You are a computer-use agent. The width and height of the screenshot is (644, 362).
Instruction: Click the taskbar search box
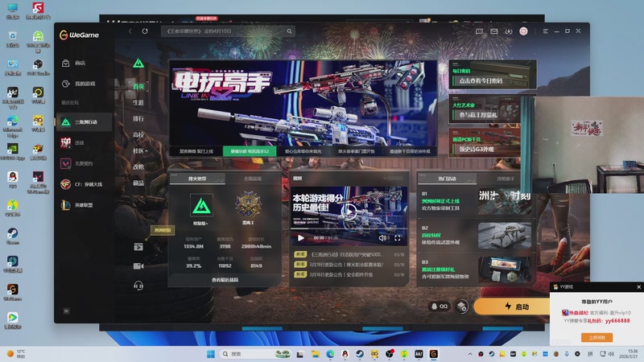click(x=254, y=354)
